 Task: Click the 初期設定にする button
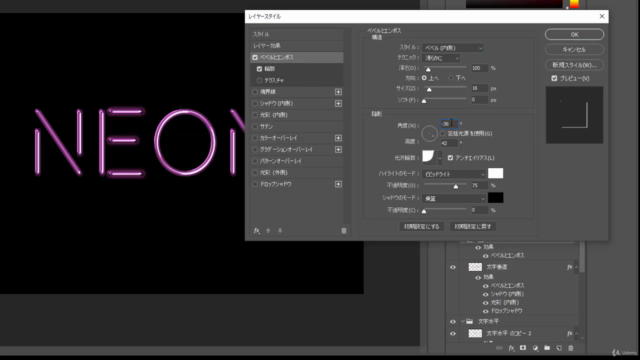[422, 226]
